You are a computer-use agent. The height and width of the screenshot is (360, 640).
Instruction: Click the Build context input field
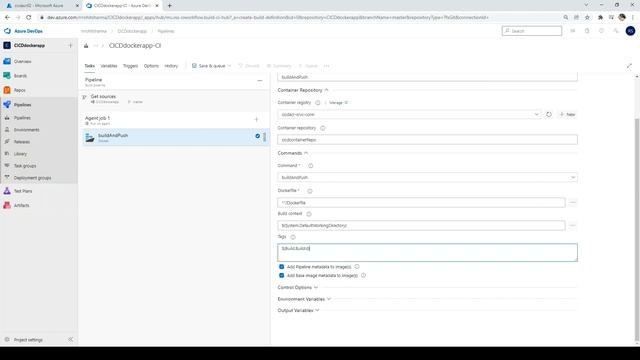[421, 225]
